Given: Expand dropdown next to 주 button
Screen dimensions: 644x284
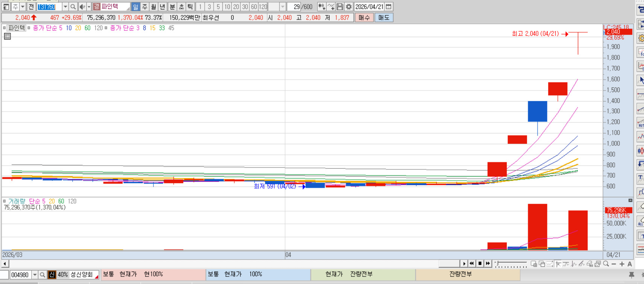Looking at the screenshot, I should coord(23,7).
